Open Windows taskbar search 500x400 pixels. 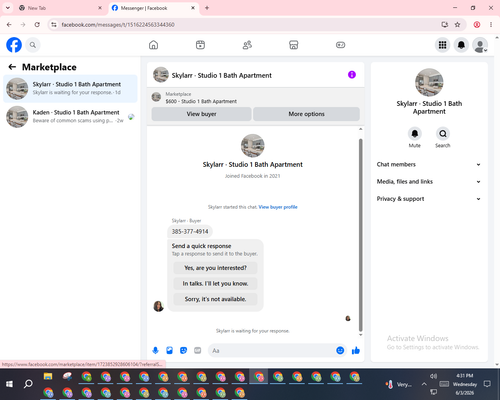[28, 384]
